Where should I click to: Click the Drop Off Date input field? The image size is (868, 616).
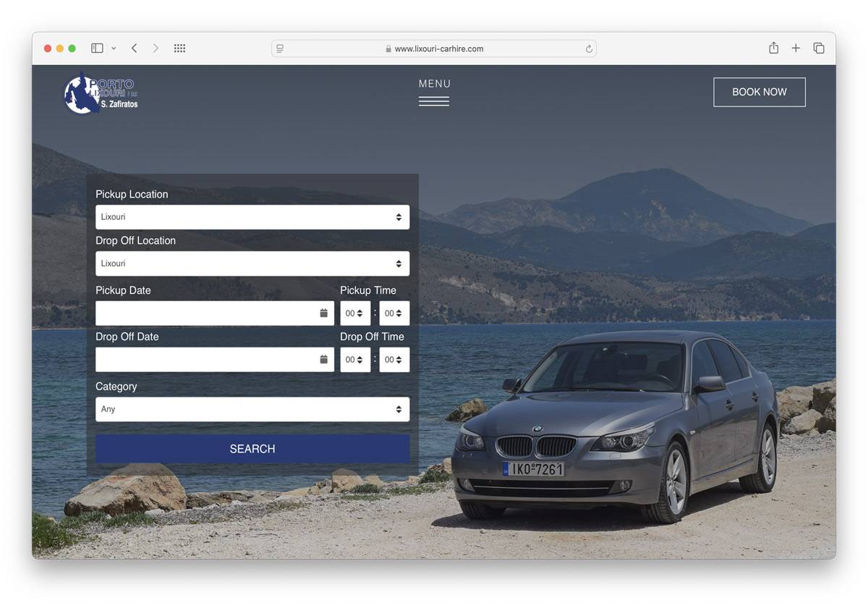click(x=206, y=360)
